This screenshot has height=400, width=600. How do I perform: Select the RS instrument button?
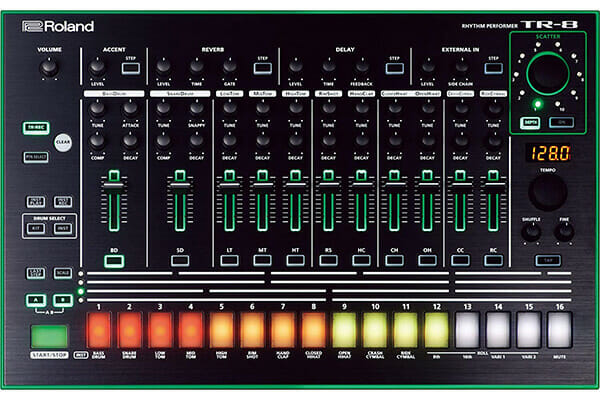(x=328, y=261)
